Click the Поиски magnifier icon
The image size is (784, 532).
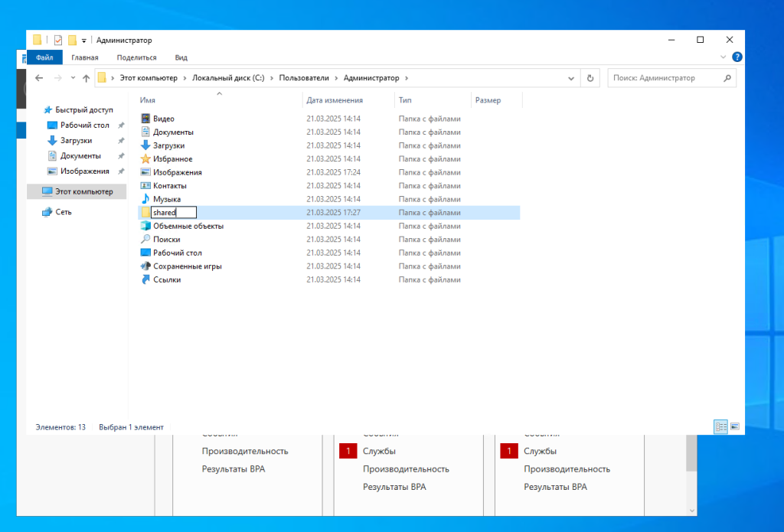(145, 240)
